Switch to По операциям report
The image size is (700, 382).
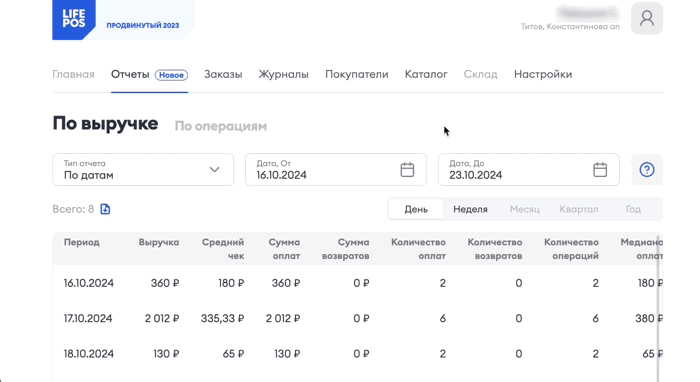(x=221, y=126)
